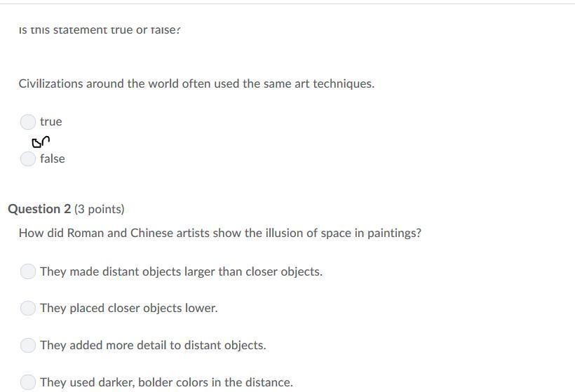Select the 'true' radio button
575x392 pixels.
28,122
